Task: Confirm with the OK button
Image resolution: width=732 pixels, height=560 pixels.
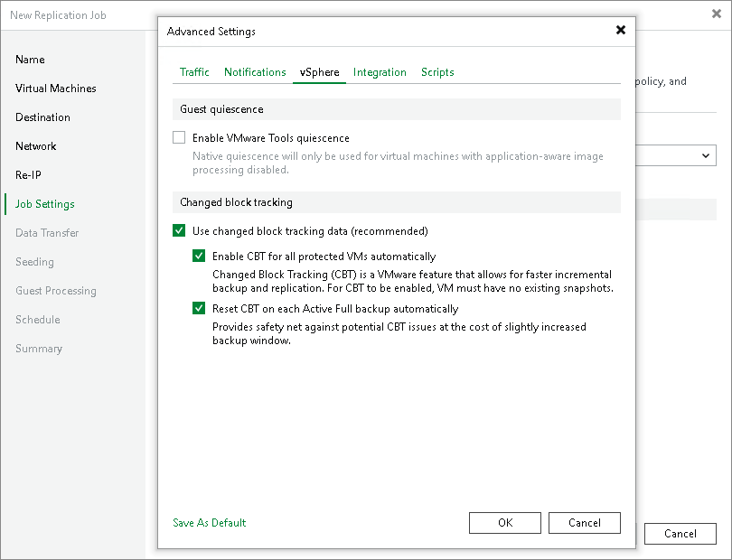Action: click(505, 523)
